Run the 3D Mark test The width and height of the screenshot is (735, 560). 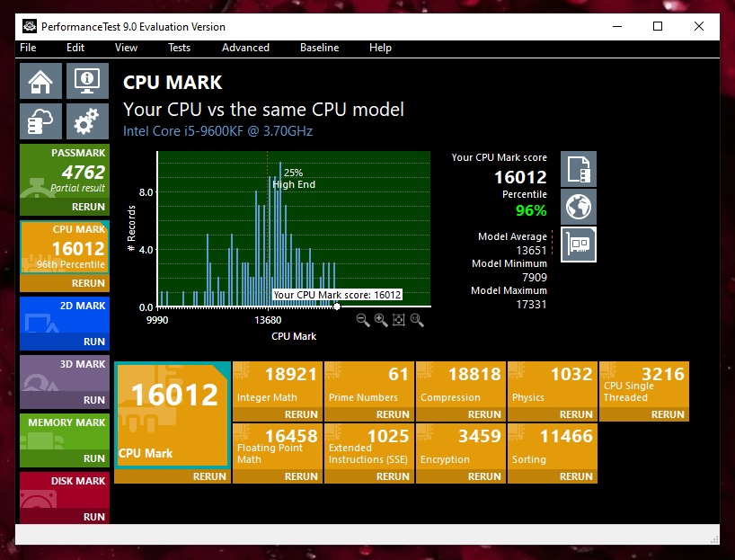coord(65,400)
